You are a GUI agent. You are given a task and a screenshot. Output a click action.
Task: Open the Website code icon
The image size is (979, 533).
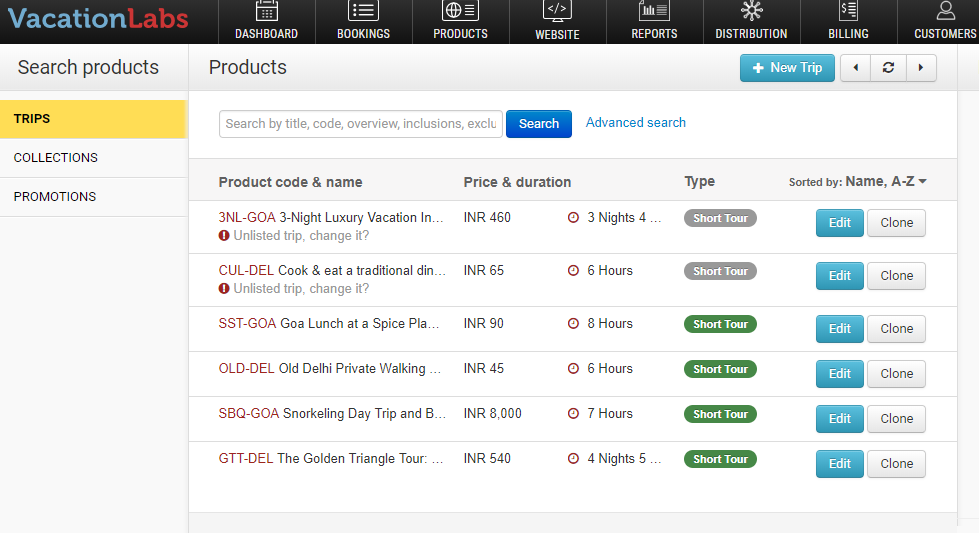(x=557, y=11)
